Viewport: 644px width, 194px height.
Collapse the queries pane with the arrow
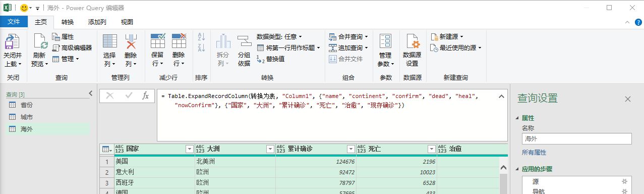tap(91, 93)
